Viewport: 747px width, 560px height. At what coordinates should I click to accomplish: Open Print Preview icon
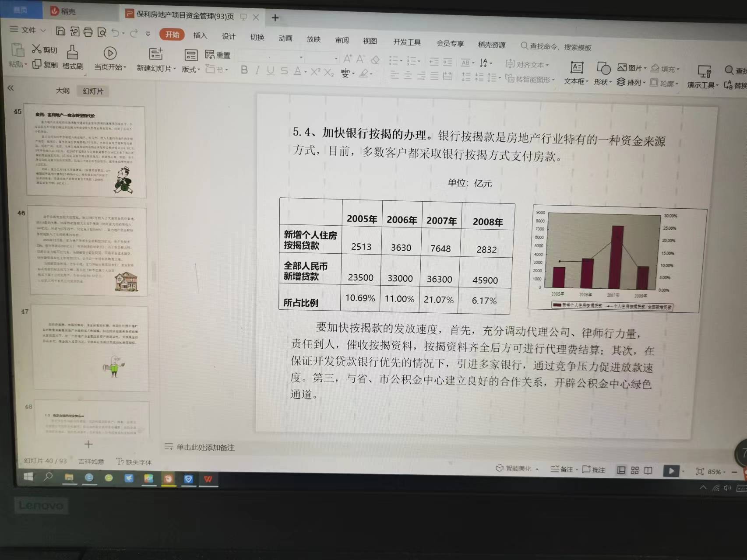tap(102, 32)
